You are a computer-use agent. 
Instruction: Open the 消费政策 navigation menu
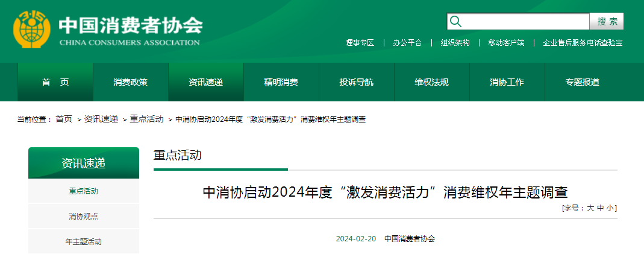[130, 82]
